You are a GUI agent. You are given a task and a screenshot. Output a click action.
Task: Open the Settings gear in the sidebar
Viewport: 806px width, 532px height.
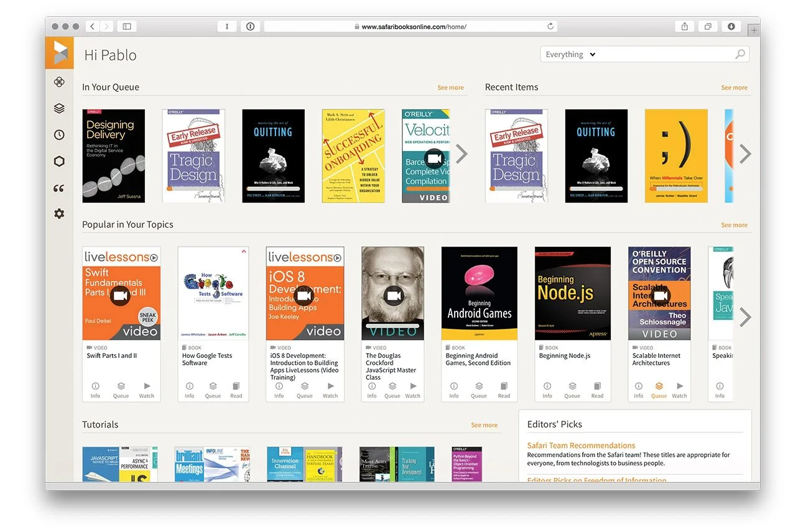coord(59,214)
